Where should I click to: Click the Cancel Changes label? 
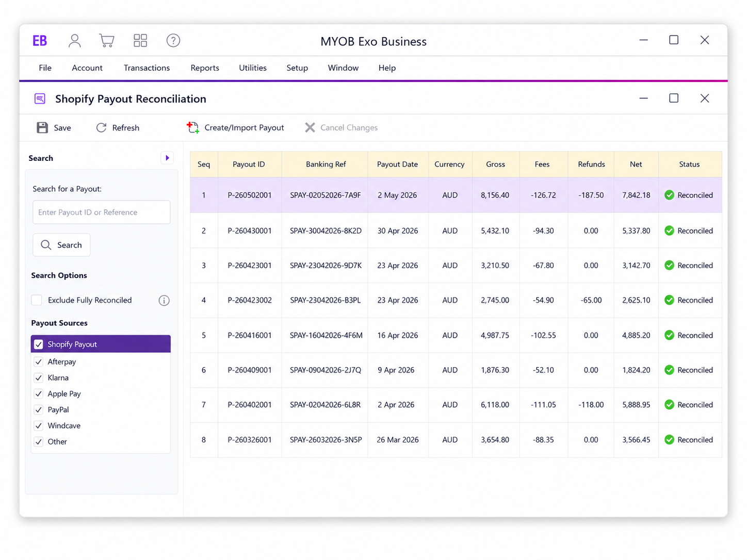[x=349, y=128]
